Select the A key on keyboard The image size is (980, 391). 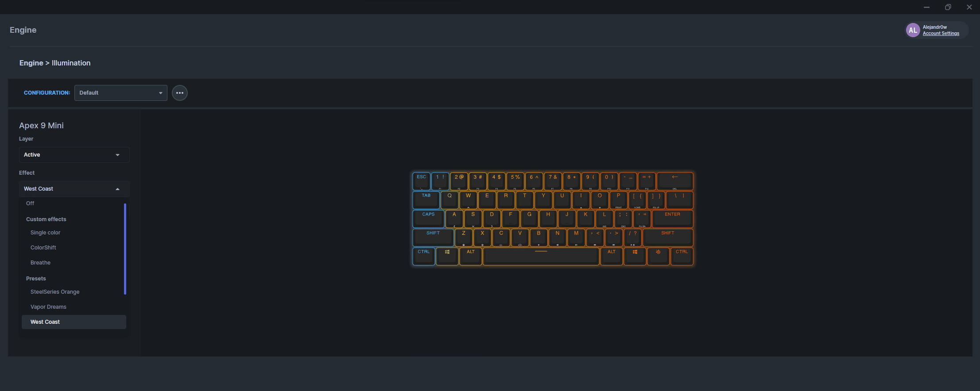454,218
